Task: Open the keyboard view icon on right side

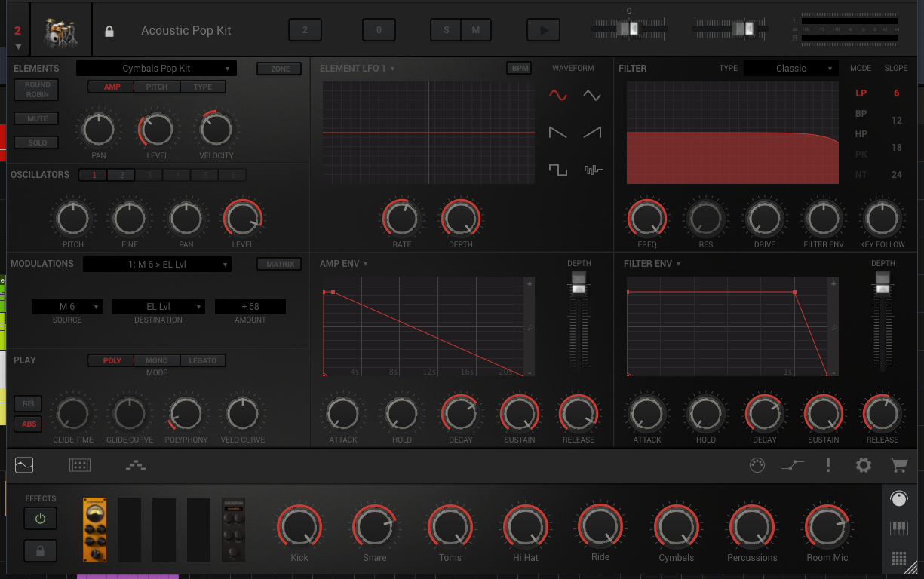Action: [898, 526]
